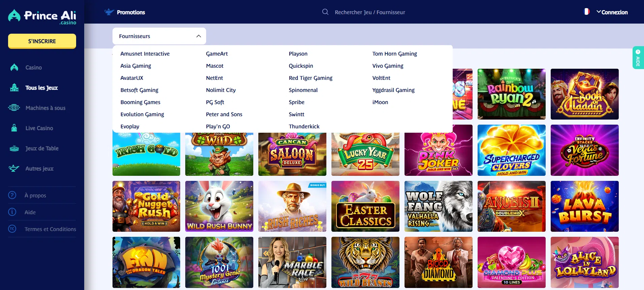
Task: Click the Promotions lamp icon
Action: pyautogui.click(x=109, y=12)
